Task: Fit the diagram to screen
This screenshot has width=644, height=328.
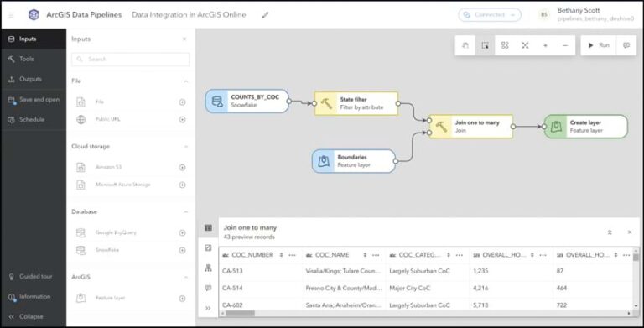Action: (525, 45)
